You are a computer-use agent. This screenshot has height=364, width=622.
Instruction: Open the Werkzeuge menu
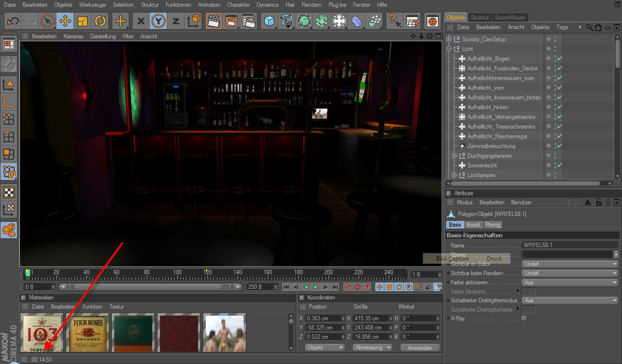pyautogui.click(x=92, y=5)
